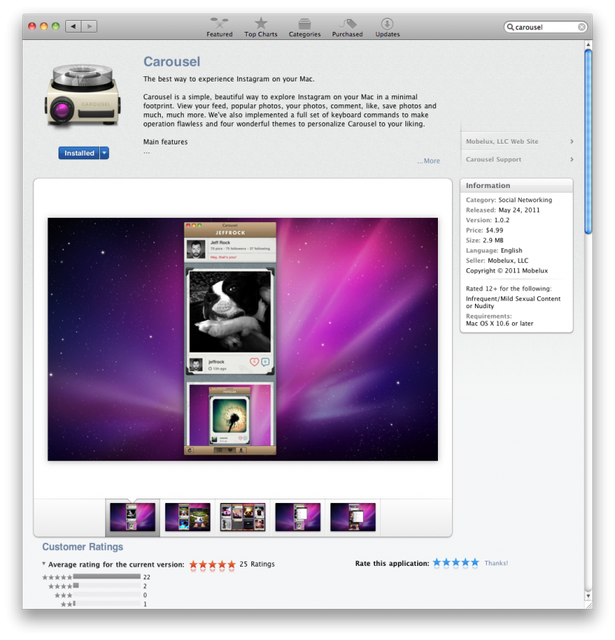Click the Main features text
The height and width of the screenshot is (640, 615).
[x=165, y=142]
